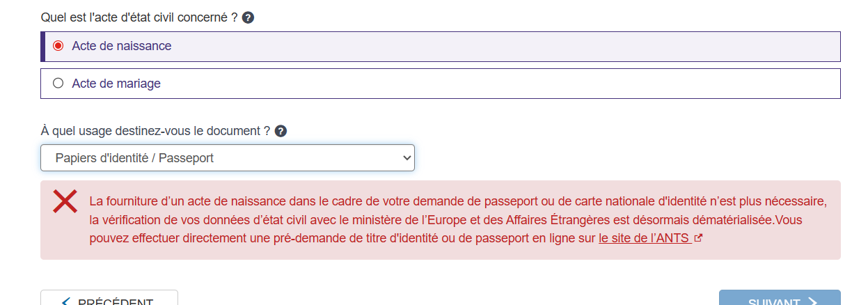
Task: Click external link icon after ANTS link
Action: [698, 238]
